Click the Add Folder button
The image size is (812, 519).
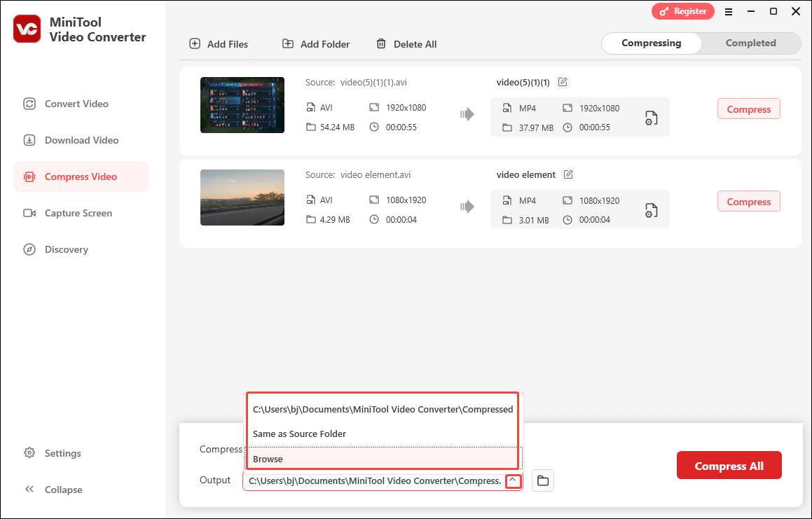click(x=316, y=44)
